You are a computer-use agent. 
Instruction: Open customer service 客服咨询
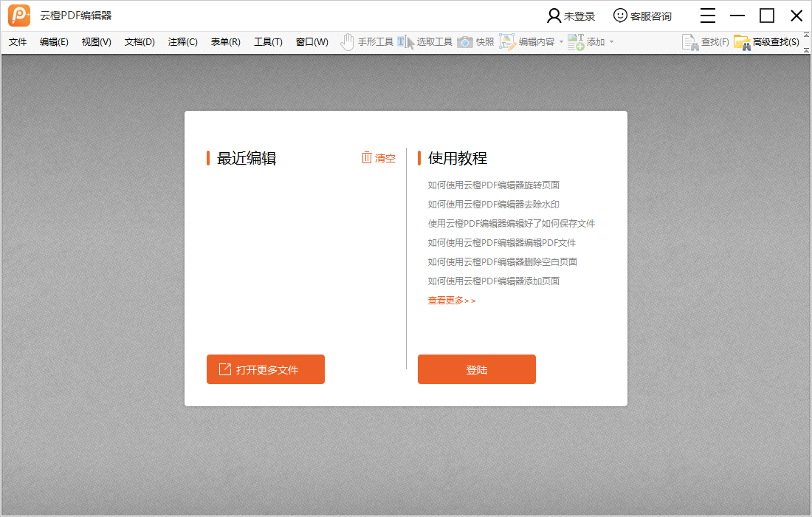tap(642, 16)
